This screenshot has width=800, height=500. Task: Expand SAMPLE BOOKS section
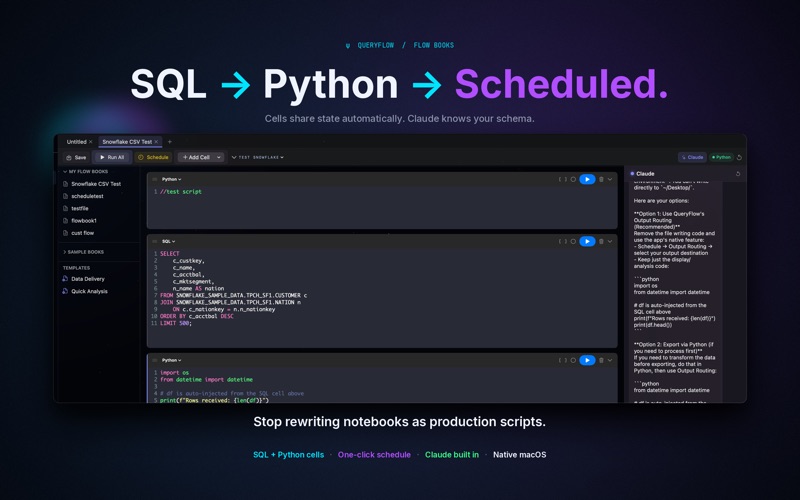click(x=83, y=252)
